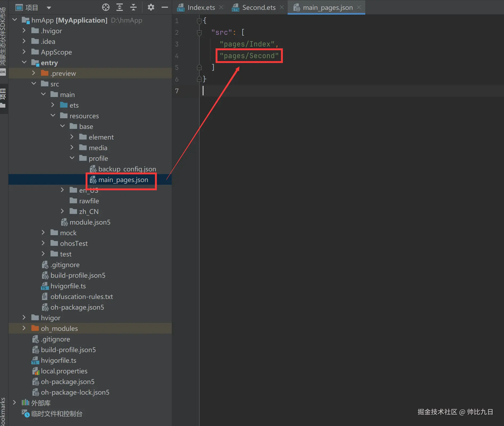Viewport: 504px width, 426px height.
Task: Click the locate current file target icon
Action: [x=106, y=7]
